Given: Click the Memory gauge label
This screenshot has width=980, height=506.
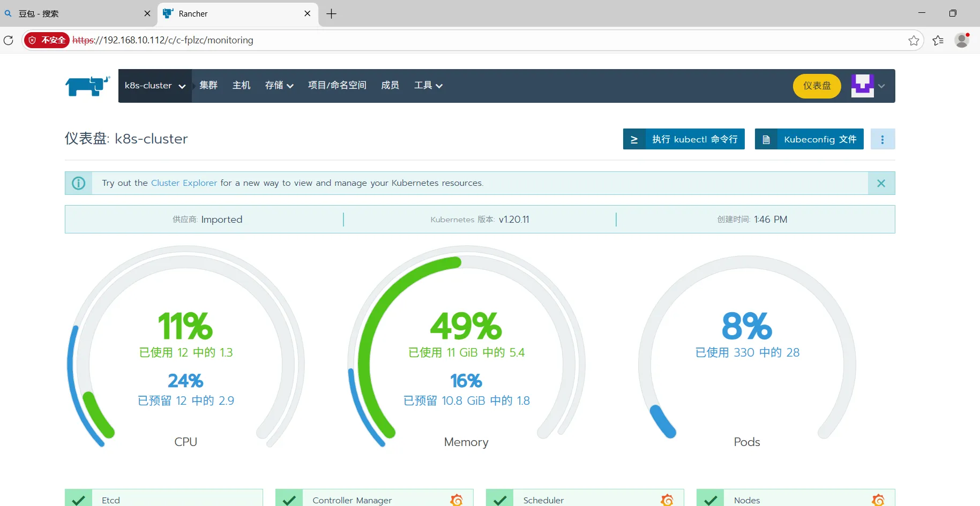Looking at the screenshot, I should tap(466, 442).
